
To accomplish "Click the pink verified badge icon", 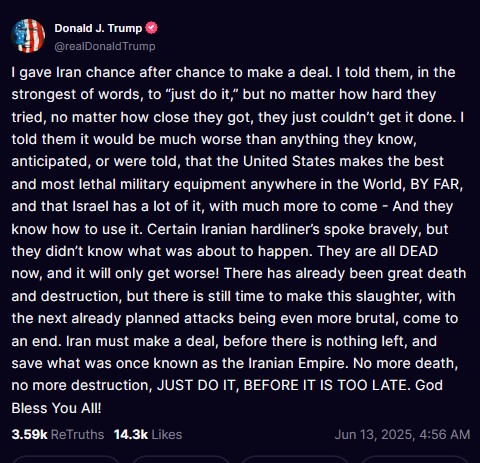I will click(x=152, y=28).
